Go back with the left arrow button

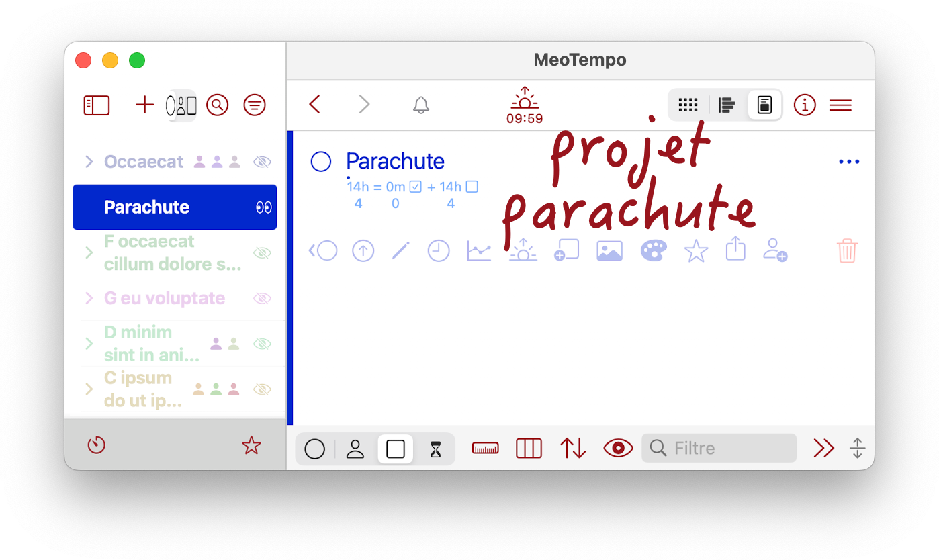[x=314, y=105]
